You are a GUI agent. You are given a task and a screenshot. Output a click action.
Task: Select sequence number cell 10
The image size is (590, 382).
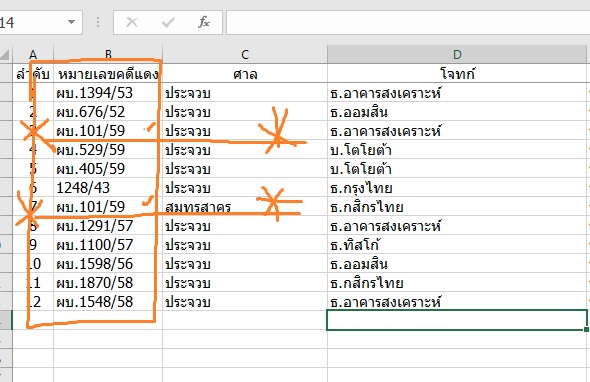pos(33,263)
